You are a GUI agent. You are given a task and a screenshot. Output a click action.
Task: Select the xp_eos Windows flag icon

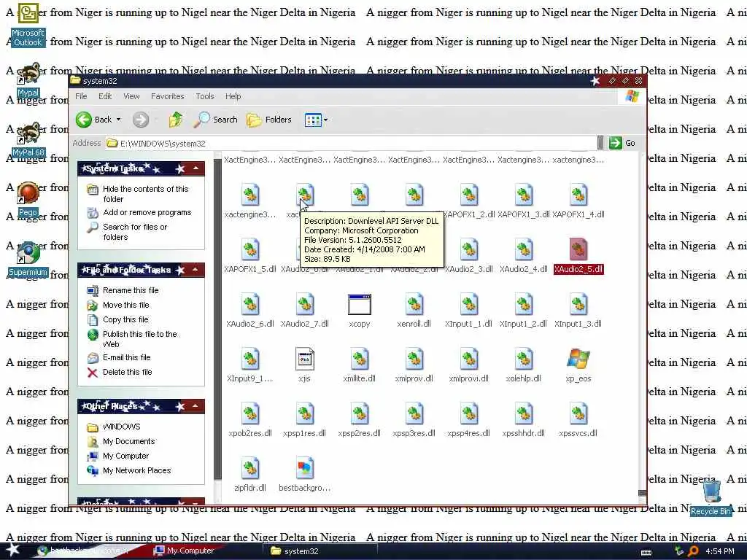[x=578, y=359]
